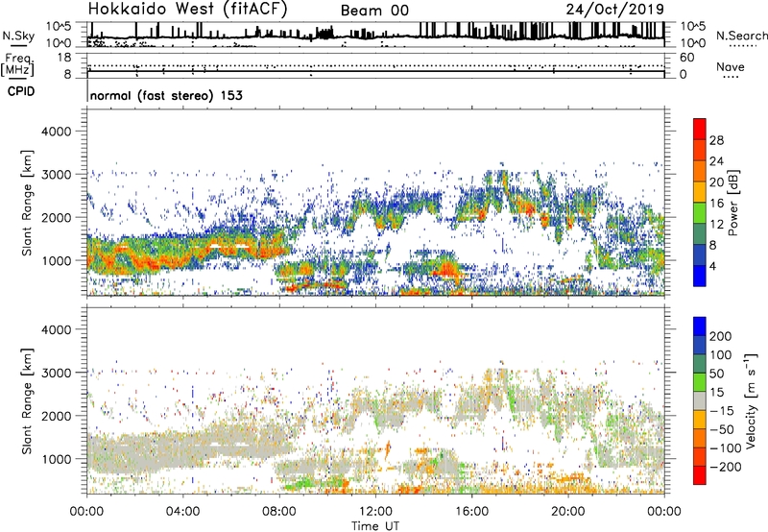Click the '-50' velocity colorbar tick
Screen dimensions: 768x532
721,429
